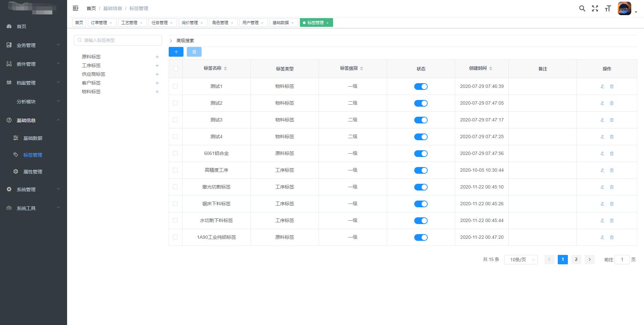Edit the 锯床下料标签 row
644x325 pixels.
602,204
